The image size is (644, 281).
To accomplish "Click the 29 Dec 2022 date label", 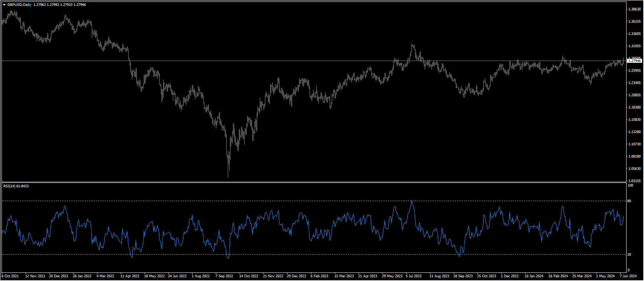I will coord(297,277).
